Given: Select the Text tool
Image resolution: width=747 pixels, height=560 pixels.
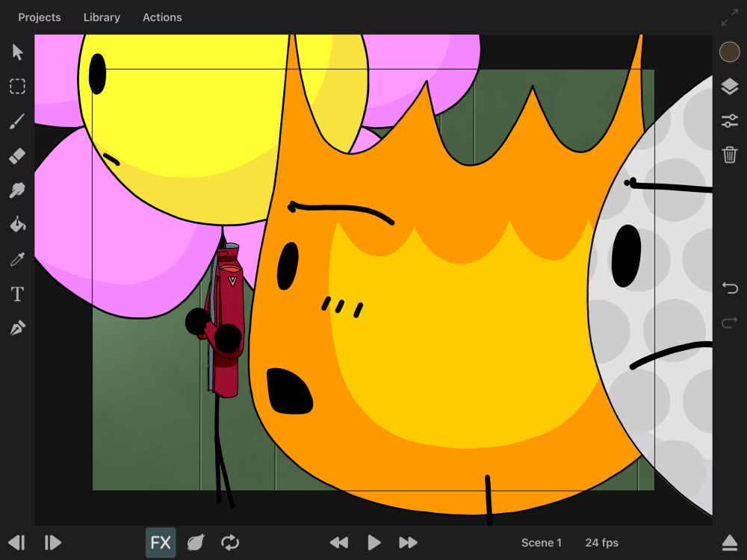Looking at the screenshot, I should click(x=18, y=293).
